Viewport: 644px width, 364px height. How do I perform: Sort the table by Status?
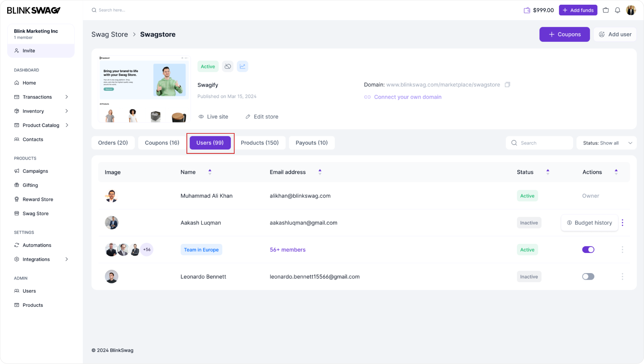pyautogui.click(x=548, y=172)
